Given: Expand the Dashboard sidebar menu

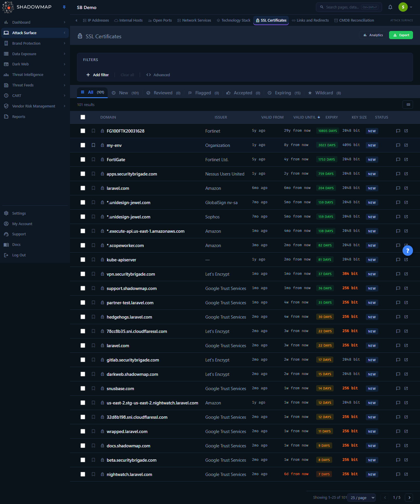Looking at the screenshot, I should click(35, 22).
